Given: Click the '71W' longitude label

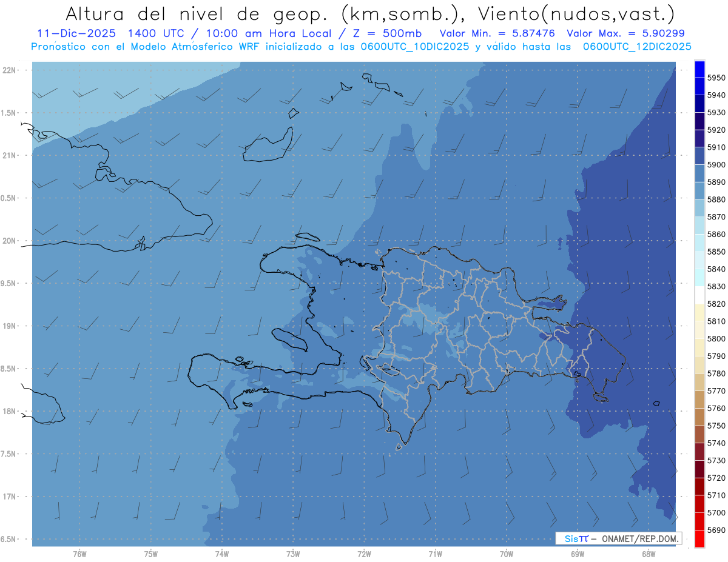Looking at the screenshot, I should (x=435, y=554).
